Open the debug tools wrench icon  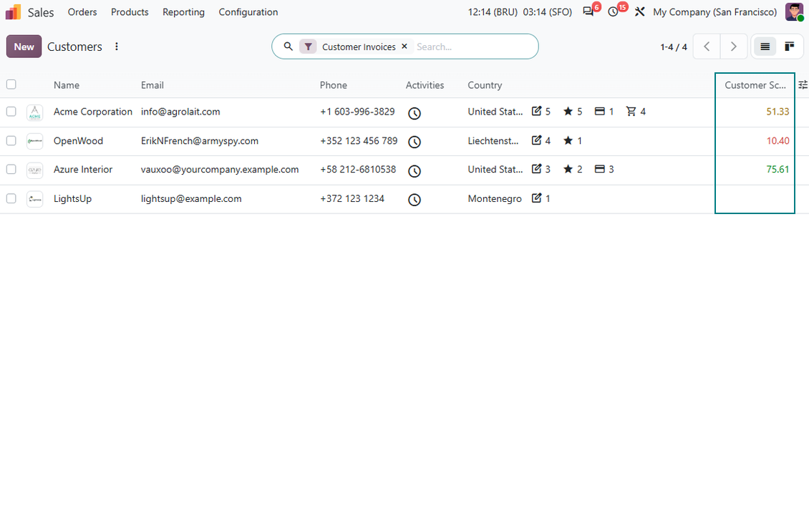point(640,12)
